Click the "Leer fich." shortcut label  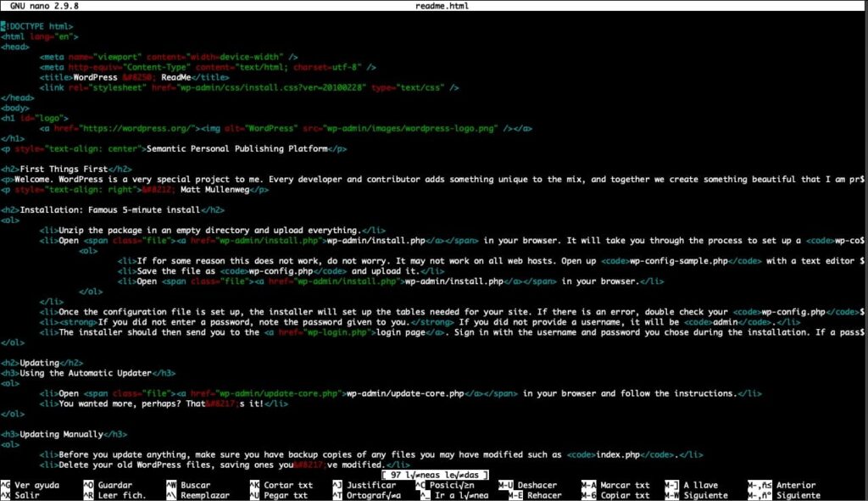click(x=122, y=495)
